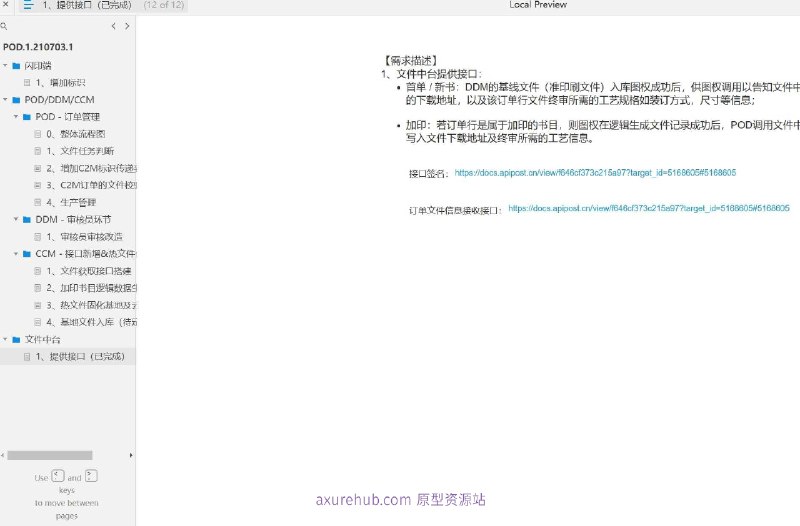The width and height of the screenshot is (800, 526).
Task: Click the 接口签名 label
Action: coord(429,174)
